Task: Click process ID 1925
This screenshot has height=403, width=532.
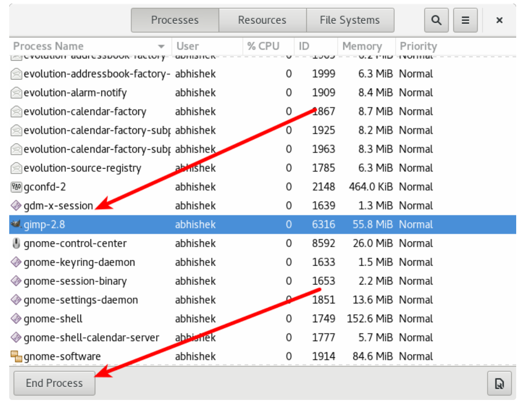Action: [x=324, y=130]
